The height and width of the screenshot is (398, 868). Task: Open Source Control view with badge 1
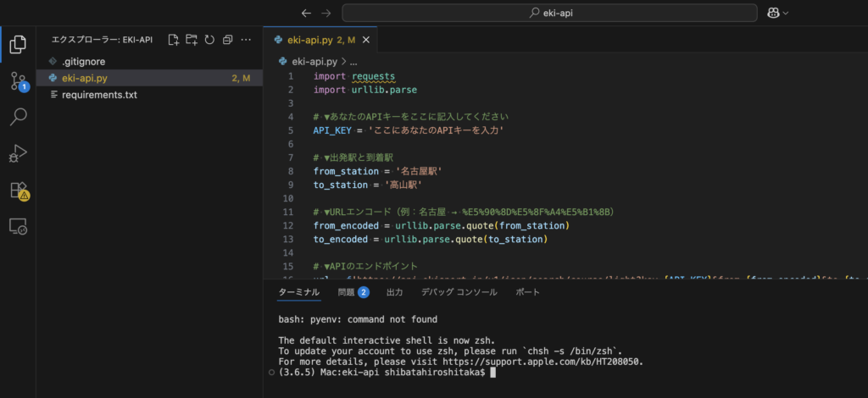tap(18, 81)
